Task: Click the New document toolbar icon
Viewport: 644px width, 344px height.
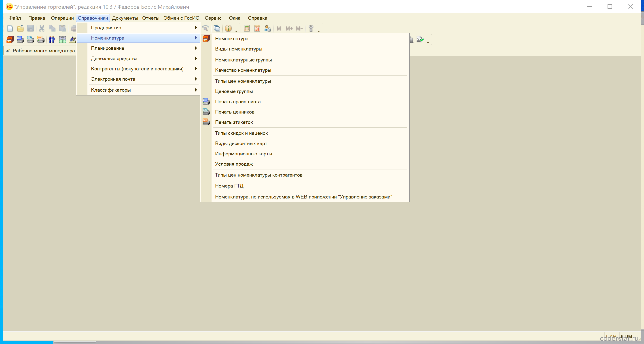Action: (x=10, y=28)
